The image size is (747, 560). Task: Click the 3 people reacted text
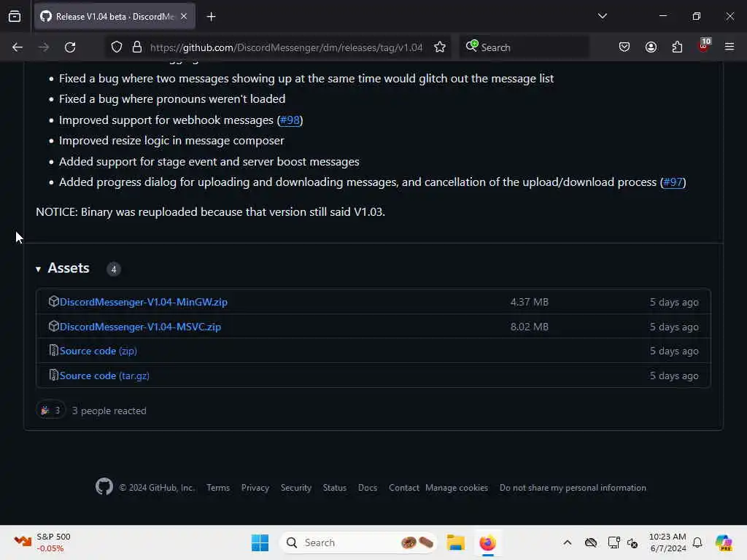(109, 411)
